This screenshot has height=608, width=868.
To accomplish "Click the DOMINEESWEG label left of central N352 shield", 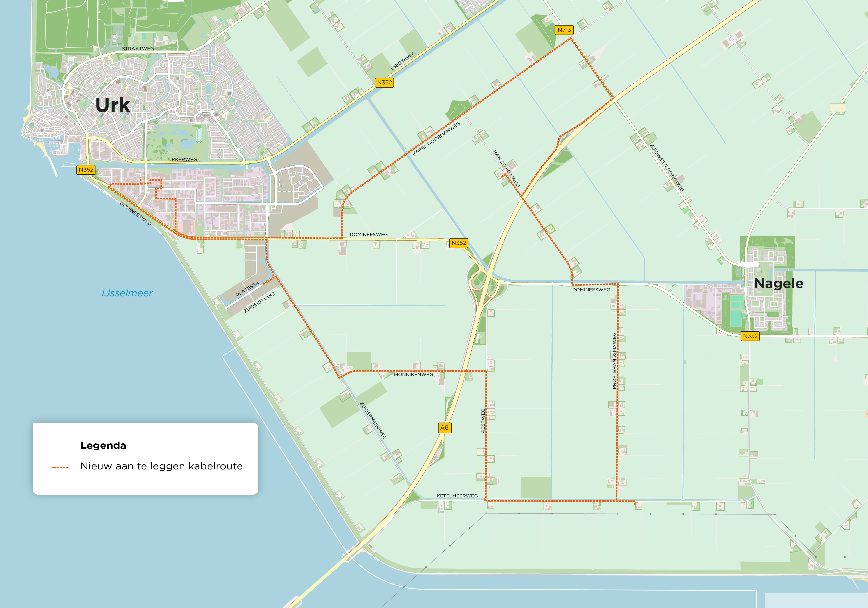I will coord(369,235).
